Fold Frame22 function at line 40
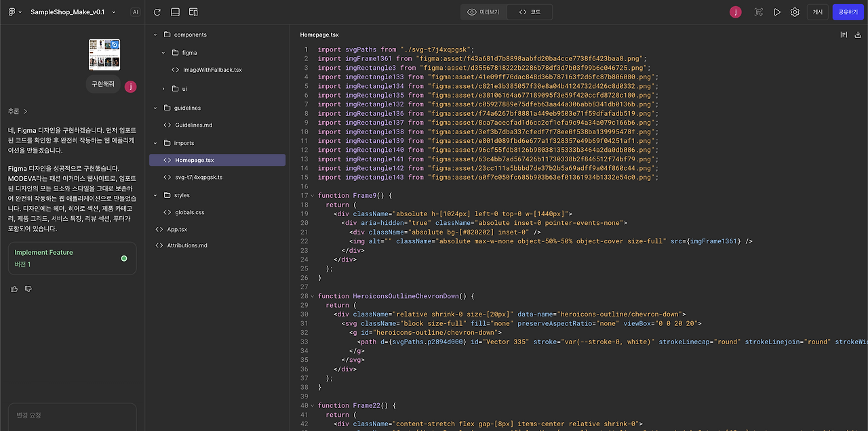 pyautogui.click(x=313, y=406)
